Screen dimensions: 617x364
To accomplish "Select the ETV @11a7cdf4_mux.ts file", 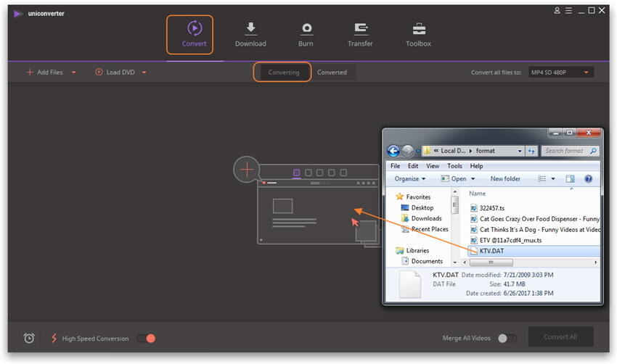I will [x=506, y=240].
